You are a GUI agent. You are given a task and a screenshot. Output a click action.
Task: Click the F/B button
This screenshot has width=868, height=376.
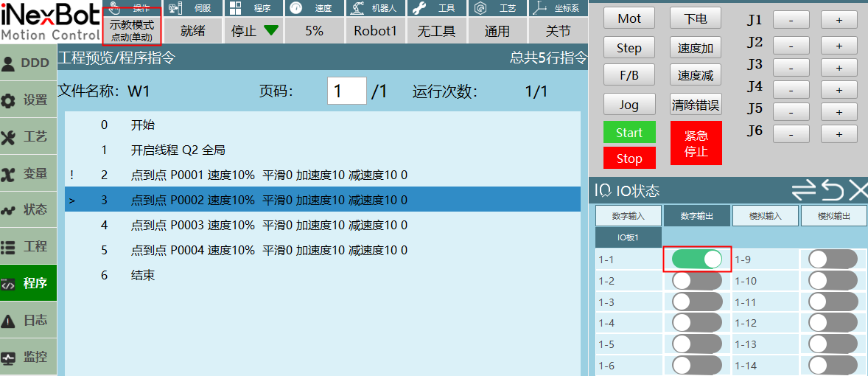pos(629,74)
